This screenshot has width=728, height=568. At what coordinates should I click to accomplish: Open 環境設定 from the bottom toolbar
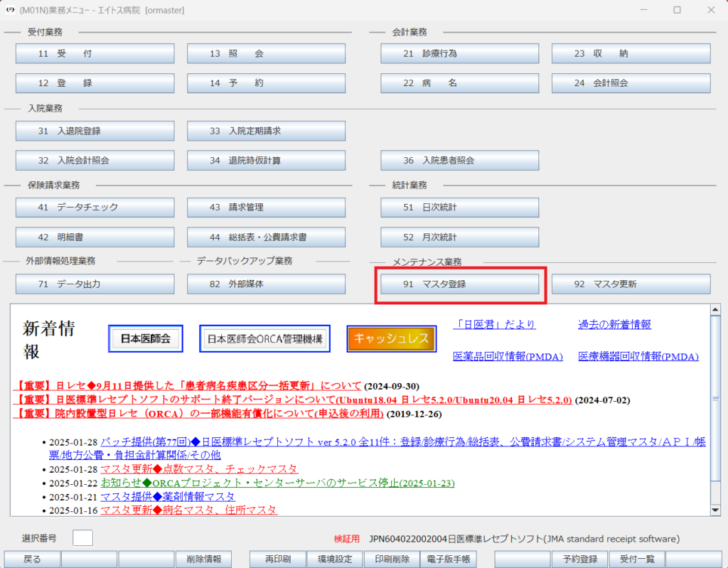(335, 559)
